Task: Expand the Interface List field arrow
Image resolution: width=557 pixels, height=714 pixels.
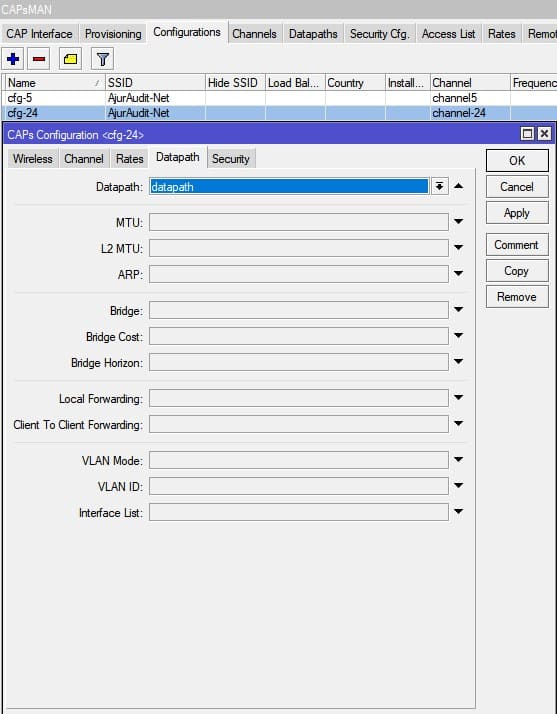Action: (459, 512)
